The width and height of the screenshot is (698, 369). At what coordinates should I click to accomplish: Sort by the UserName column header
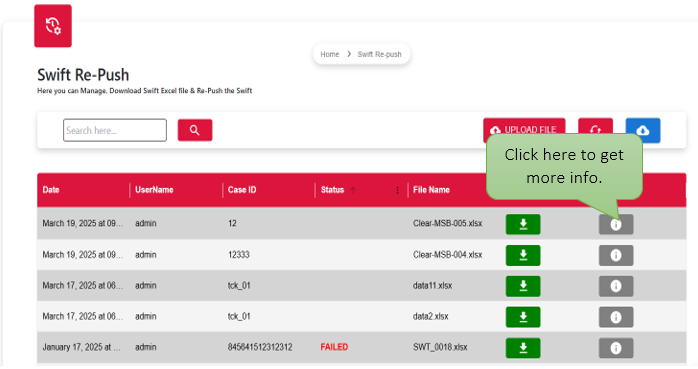(x=154, y=190)
